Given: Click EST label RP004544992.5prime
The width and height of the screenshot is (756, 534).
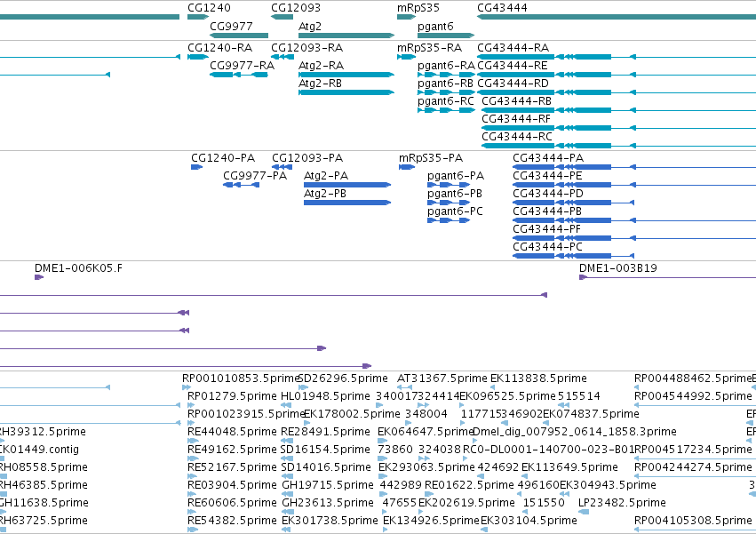Looking at the screenshot, I should coord(693,396).
